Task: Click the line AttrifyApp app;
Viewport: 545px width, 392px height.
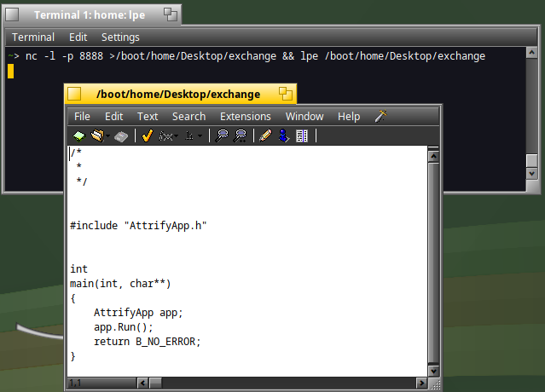Action: (138, 313)
